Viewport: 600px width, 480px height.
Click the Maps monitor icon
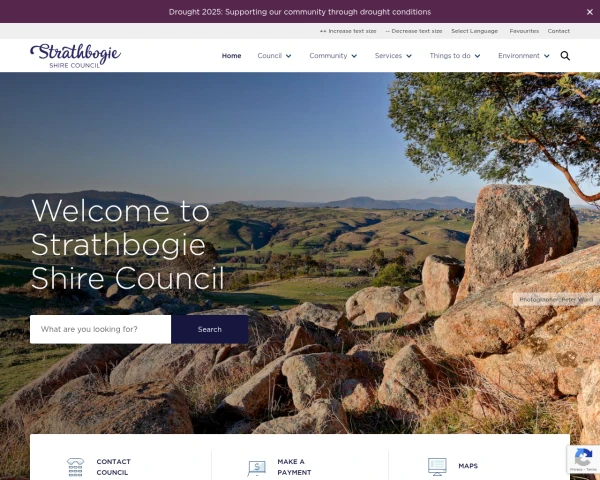(x=437, y=467)
